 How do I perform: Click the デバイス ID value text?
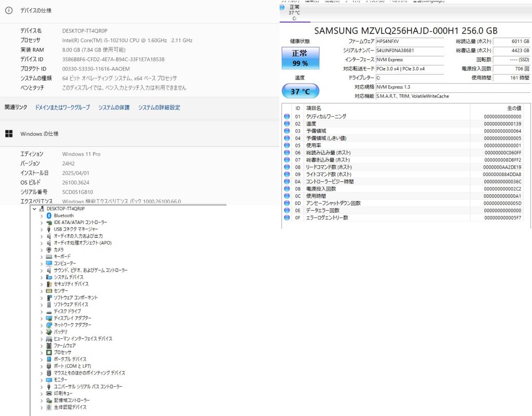[113, 59]
